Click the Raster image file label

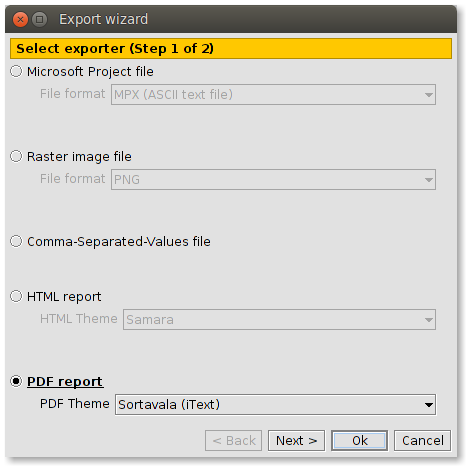tap(79, 157)
